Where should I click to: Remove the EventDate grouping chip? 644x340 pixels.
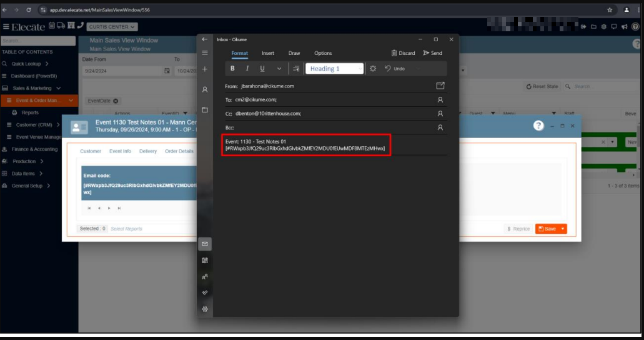(x=116, y=101)
